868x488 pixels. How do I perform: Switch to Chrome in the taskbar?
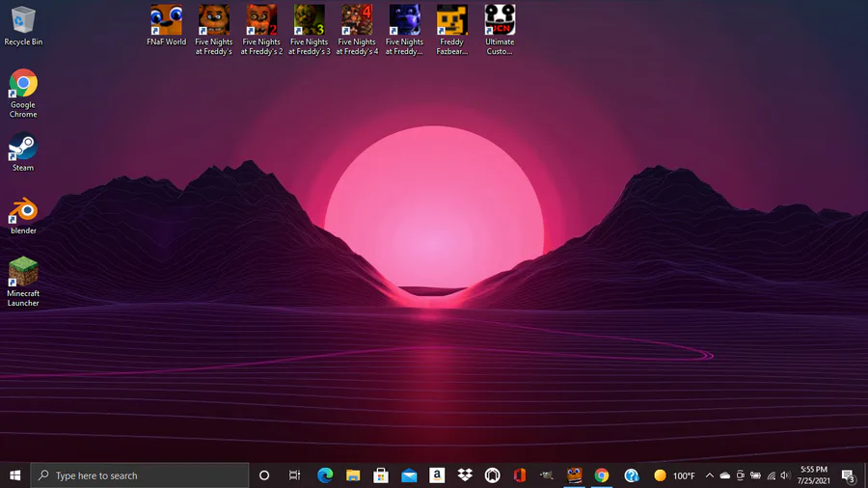[x=602, y=475]
